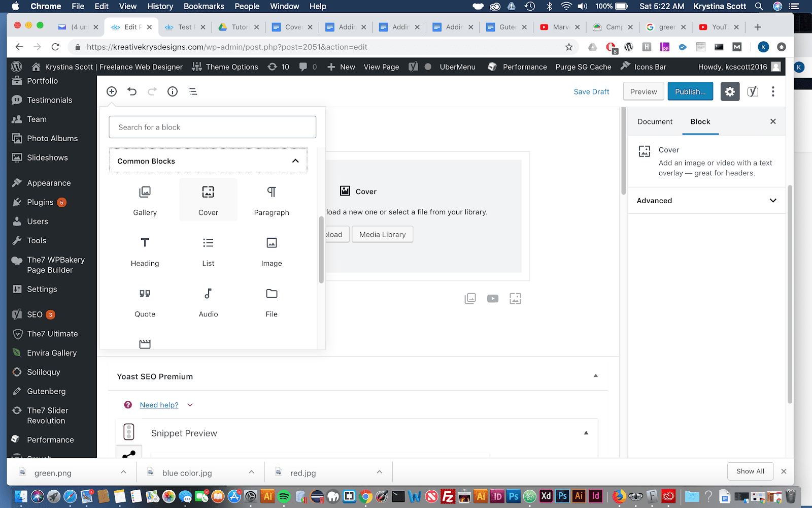This screenshot has height=508, width=812.
Task: Open the Need help dropdown
Action: pyautogui.click(x=190, y=405)
